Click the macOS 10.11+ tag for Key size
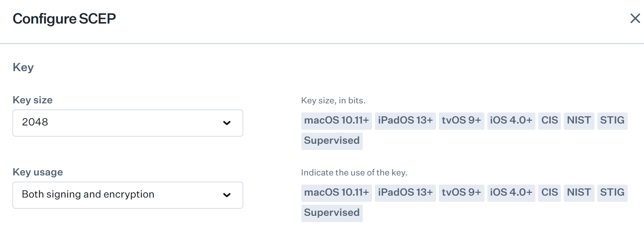 point(336,121)
